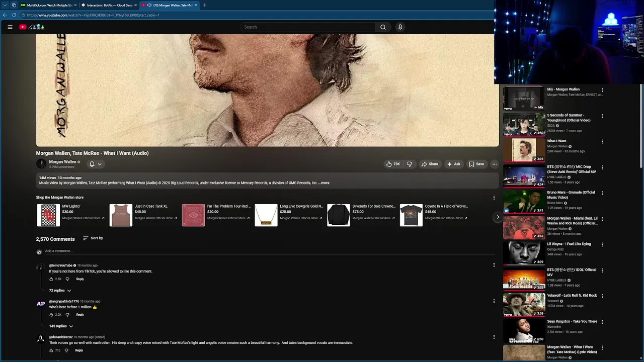Expand the description with ...more
The height and width of the screenshot is (362, 644).
[x=325, y=183]
